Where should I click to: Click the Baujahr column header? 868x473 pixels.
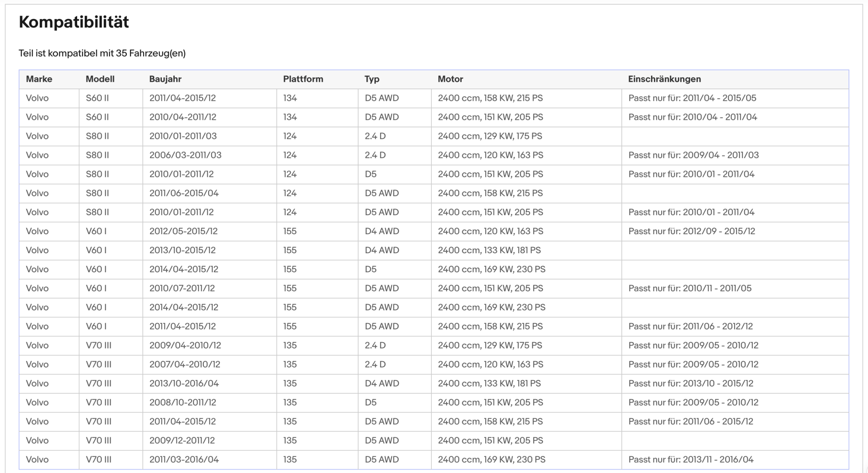pyautogui.click(x=165, y=79)
